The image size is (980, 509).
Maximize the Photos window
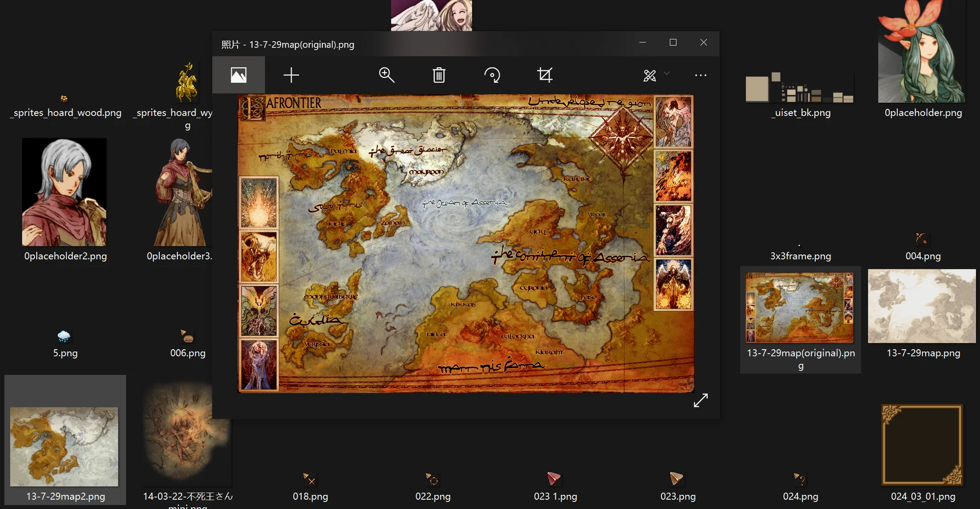(673, 43)
